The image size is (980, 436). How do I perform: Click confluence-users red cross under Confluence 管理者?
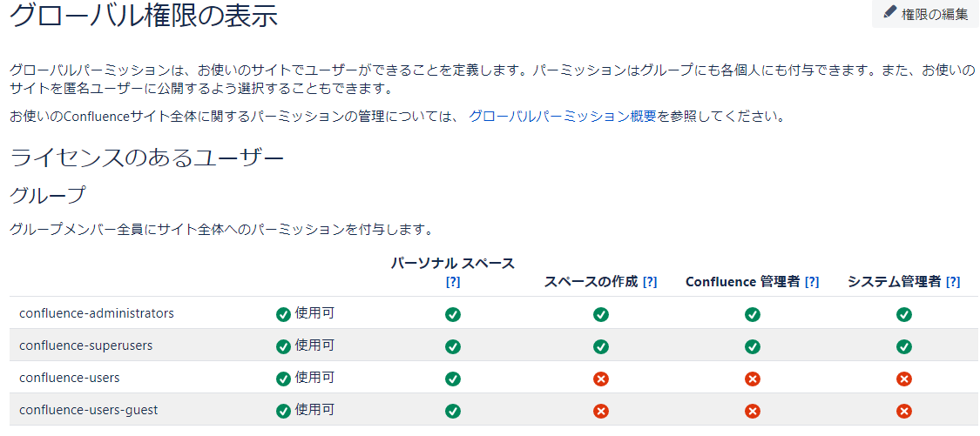(x=753, y=379)
